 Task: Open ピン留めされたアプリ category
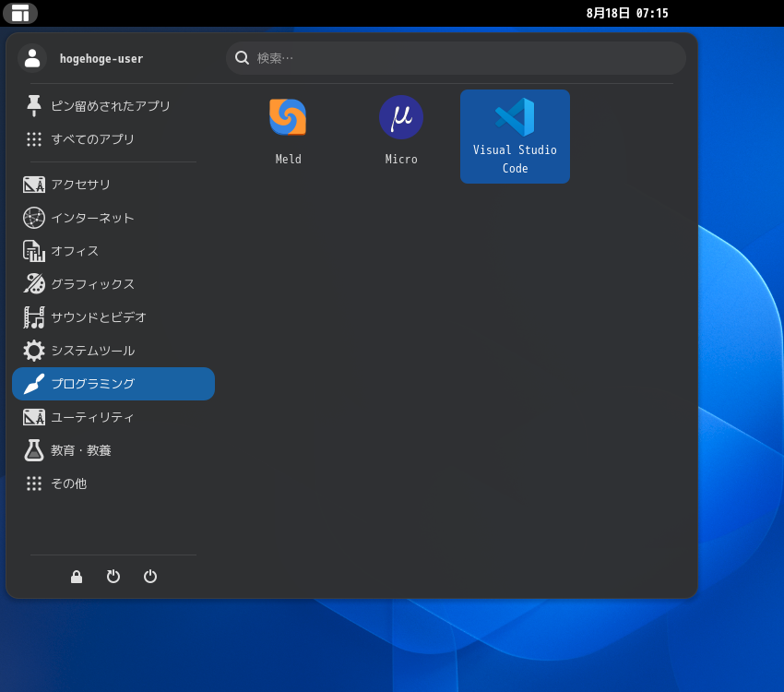tap(113, 105)
